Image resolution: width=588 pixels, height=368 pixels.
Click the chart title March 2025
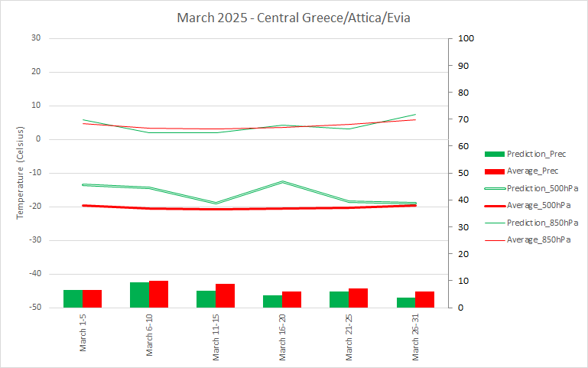coord(294,17)
